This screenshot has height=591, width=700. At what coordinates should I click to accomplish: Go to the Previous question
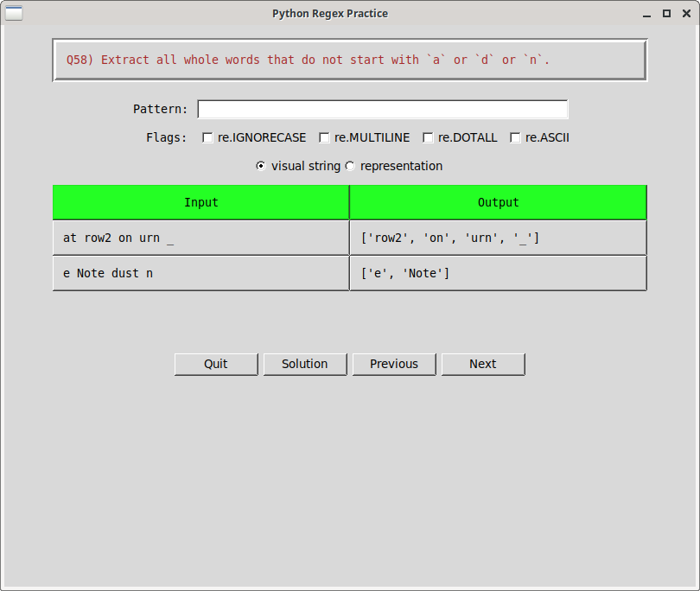394,365
